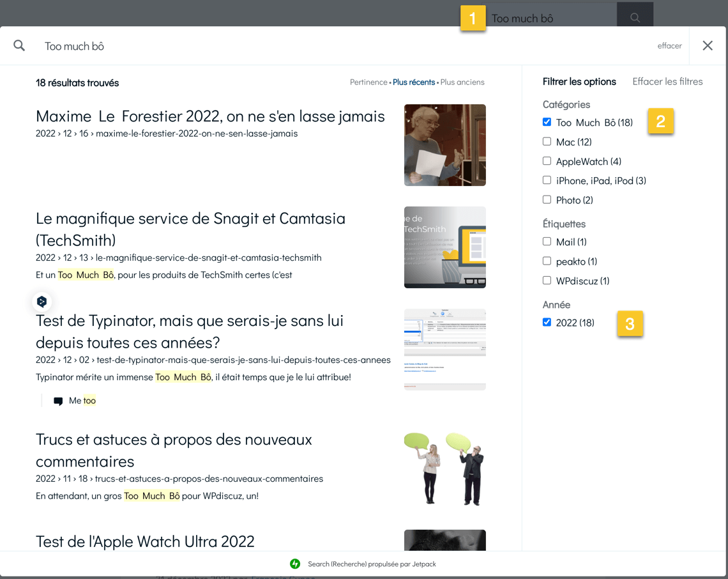Sort results by Pertinence
The image size is (728, 579).
tap(368, 82)
